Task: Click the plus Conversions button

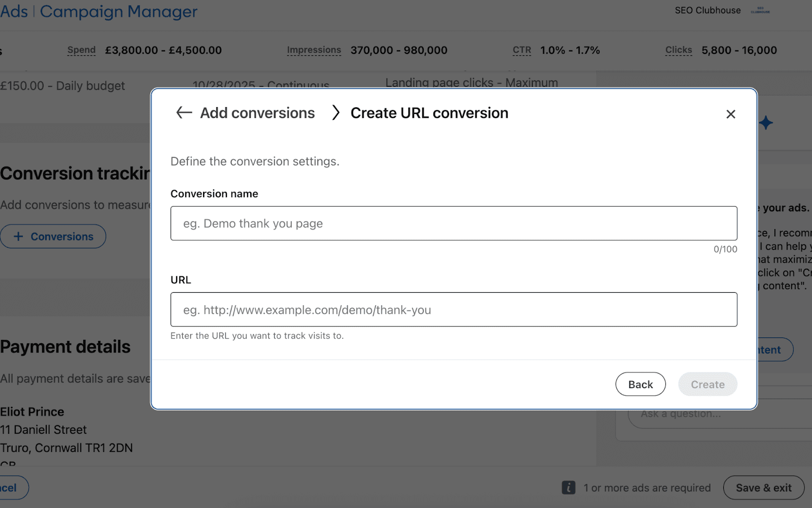Action: (53, 236)
